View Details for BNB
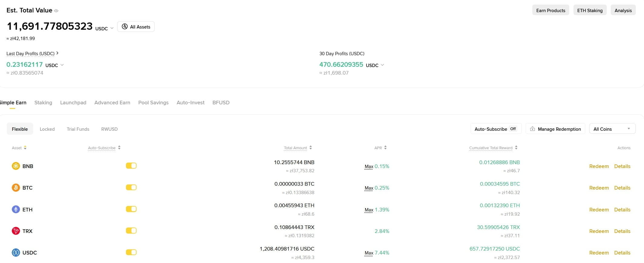Viewport: 644px width, 263px height. click(622, 166)
